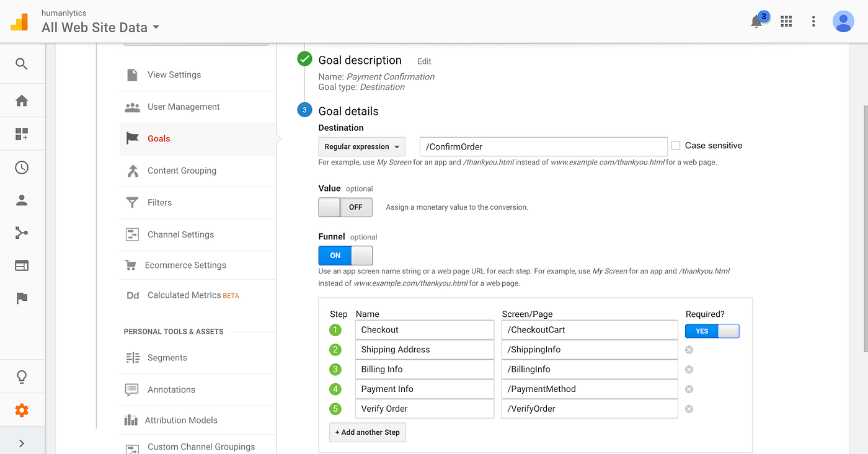Turn on the Value toggle
Image resolution: width=868 pixels, height=454 pixels.
coord(345,207)
